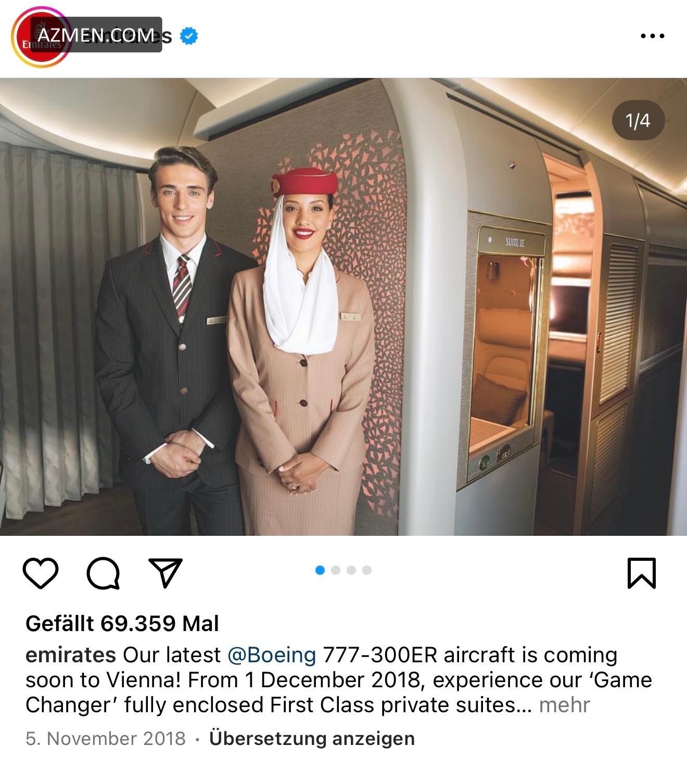Tap the 1/4 image counter badge

(x=638, y=121)
